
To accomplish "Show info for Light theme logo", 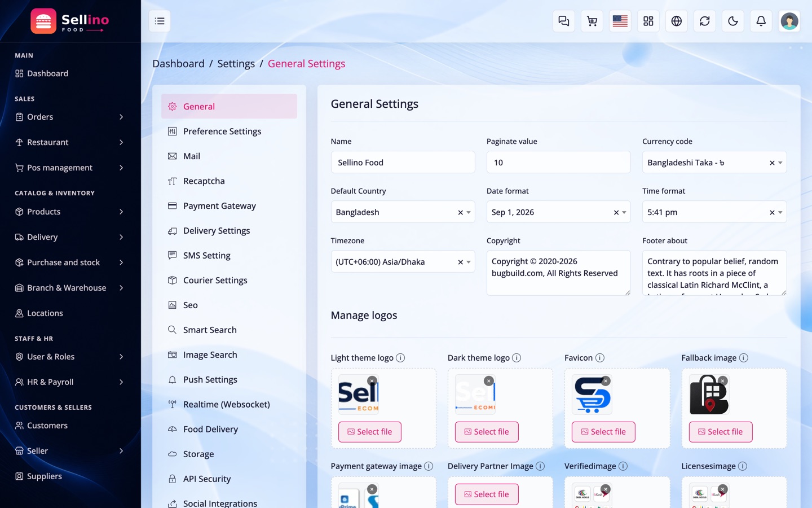I will click(x=400, y=358).
